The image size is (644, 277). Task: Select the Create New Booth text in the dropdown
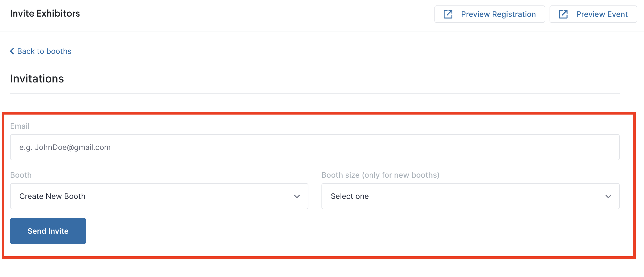pyautogui.click(x=53, y=196)
